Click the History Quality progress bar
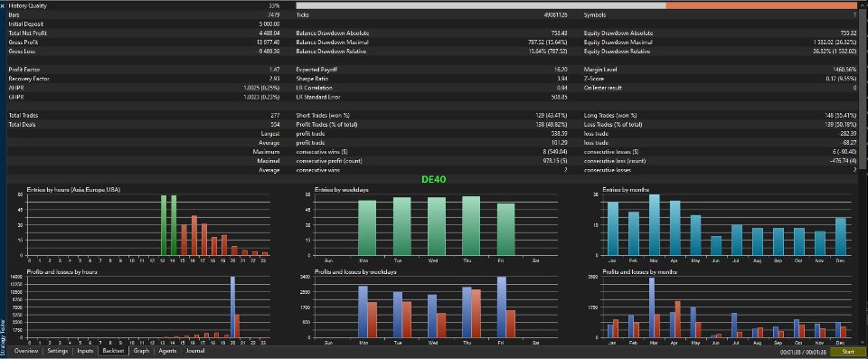Viewport: 868px width, 359px height. click(x=576, y=5)
